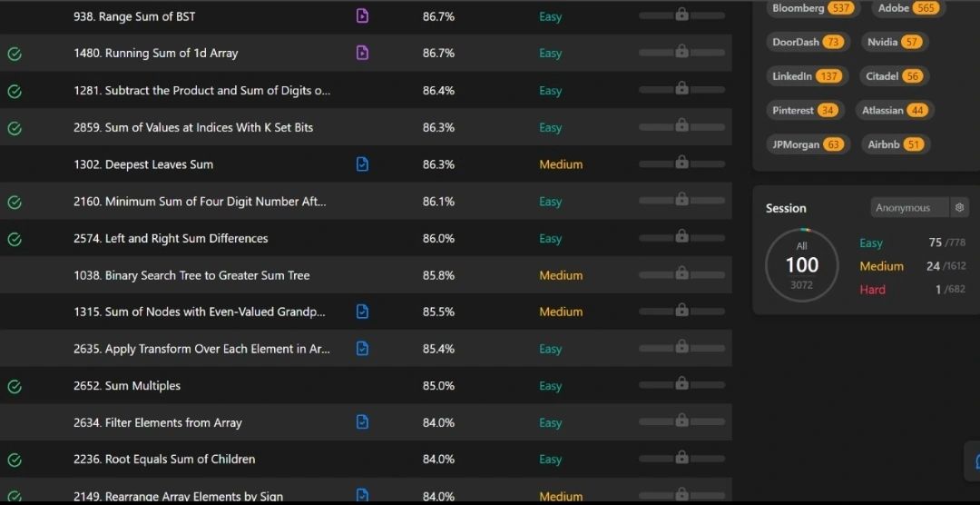The height and width of the screenshot is (505, 980).
Task: Open video solution for Range Sum of BST
Action: click(x=362, y=16)
